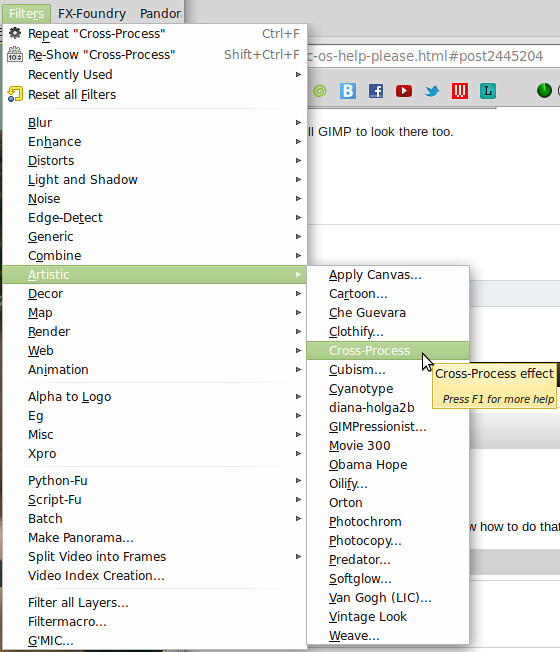This screenshot has width=560, height=652.
Task: Click the teal L bookmark icon
Action: tap(488, 91)
